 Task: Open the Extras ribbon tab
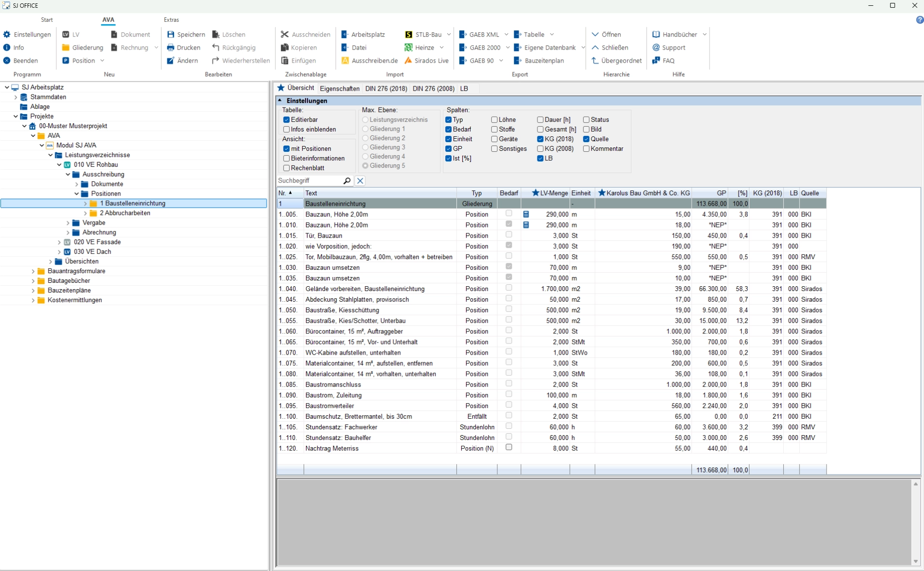click(x=171, y=20)
